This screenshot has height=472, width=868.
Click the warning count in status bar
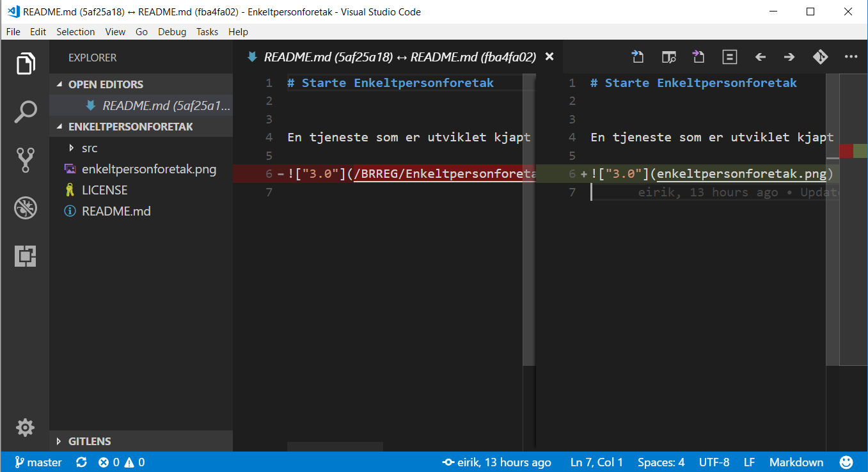[135, 462]
